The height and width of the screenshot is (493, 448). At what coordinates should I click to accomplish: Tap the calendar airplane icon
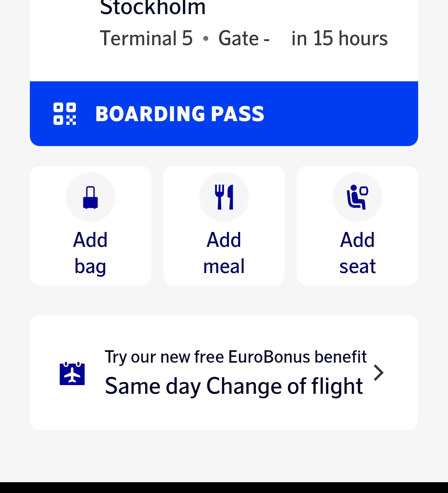(72, 373)
